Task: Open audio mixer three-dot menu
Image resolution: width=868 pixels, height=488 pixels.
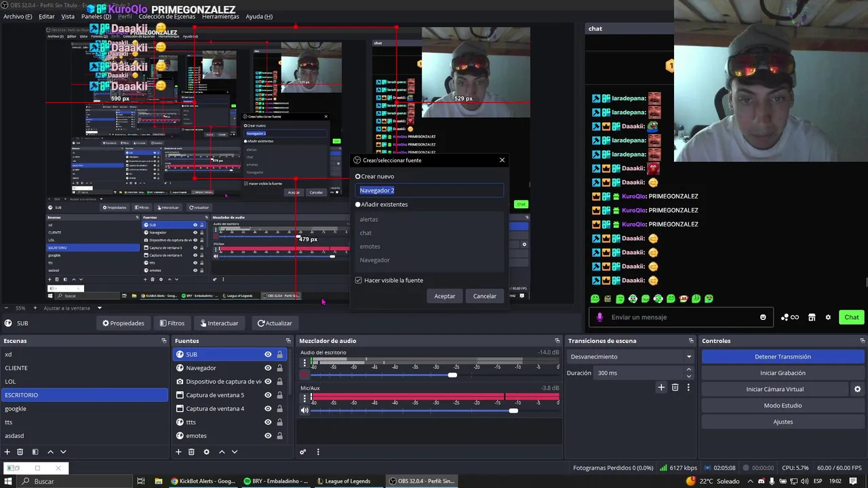Action: click(x=317, y=452)
